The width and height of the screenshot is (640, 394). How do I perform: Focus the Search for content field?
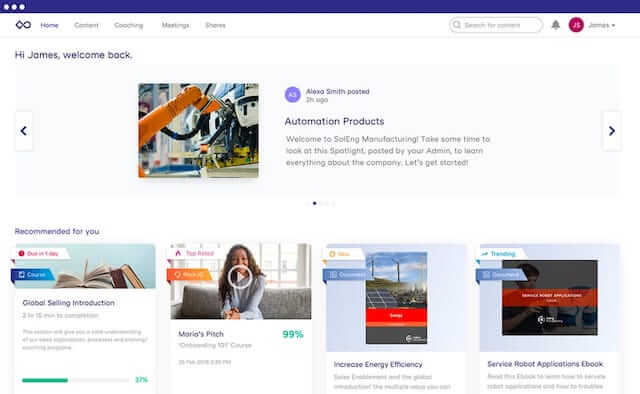(496, 25)
